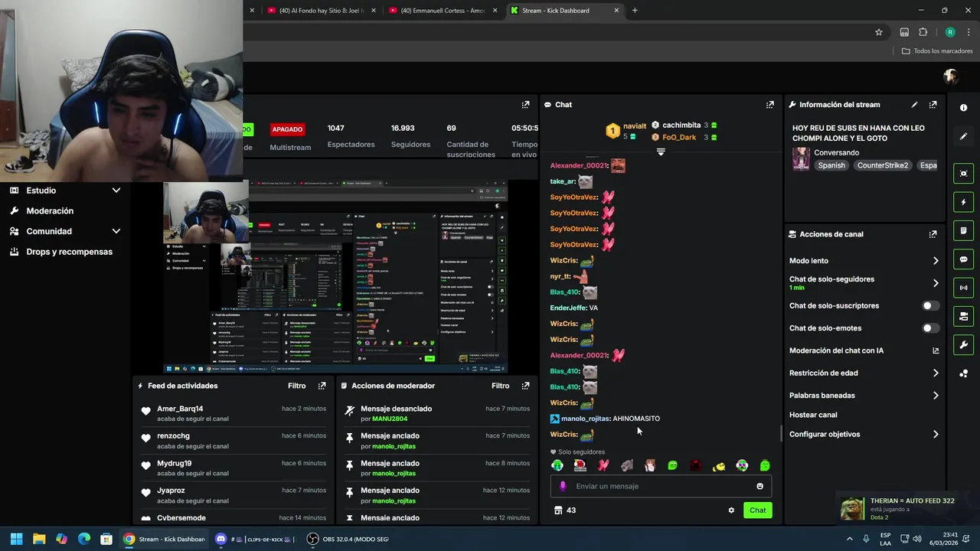The height and width of the screenshot is (551, 980).
Task: Click the pencil icon in right sidebar
Action: tap(963, 136)
